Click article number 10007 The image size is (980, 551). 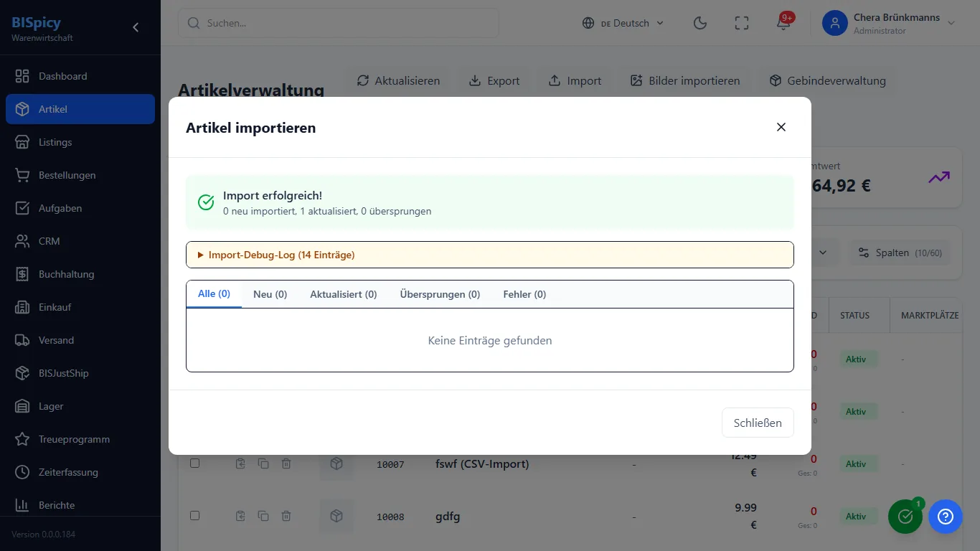click(x=390, y=465)
